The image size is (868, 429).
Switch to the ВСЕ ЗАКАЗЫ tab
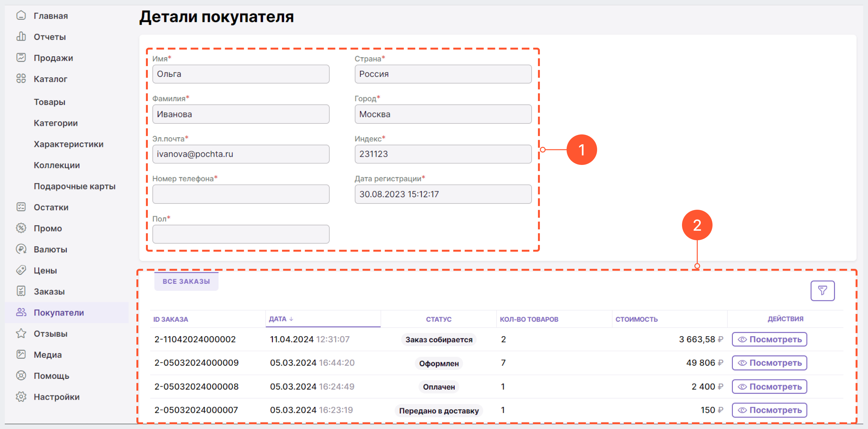click(x=186, y=281)
